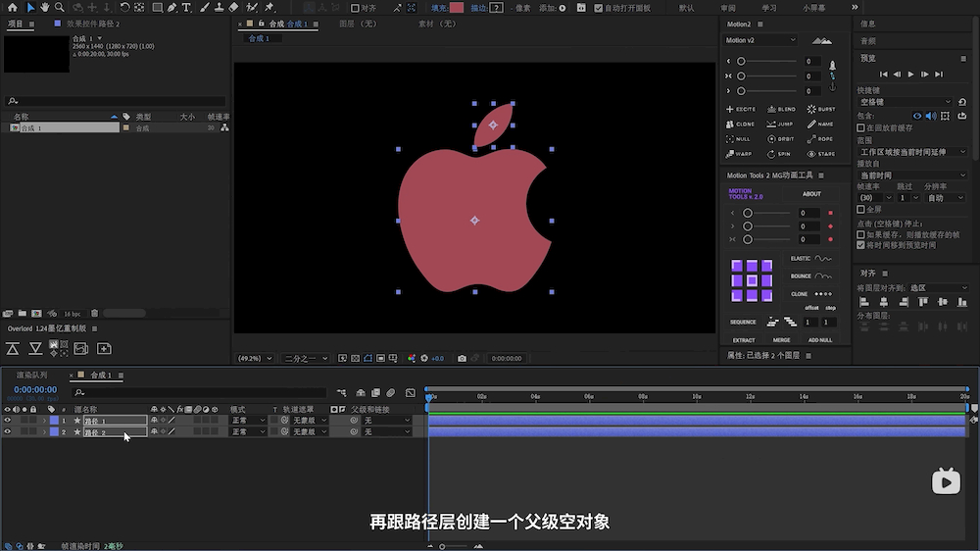Viewport: 980px width, 551px height.
Task: Switch to the 素材（无）viewer tab
Action: 437,24
